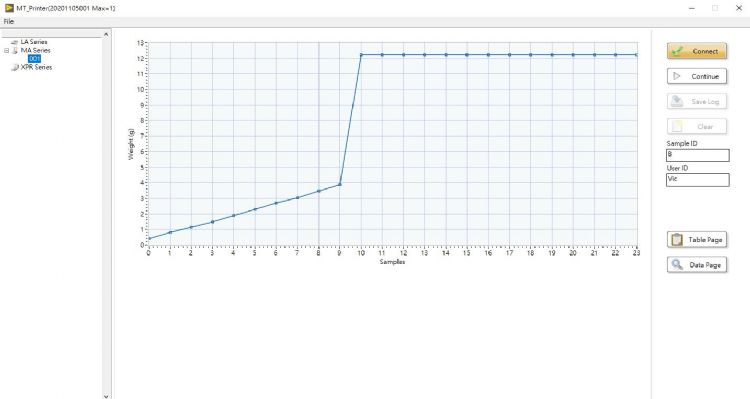Click the y-axis tick label 13
Viewport: 750px width, 399px height.
pos(140,43)
